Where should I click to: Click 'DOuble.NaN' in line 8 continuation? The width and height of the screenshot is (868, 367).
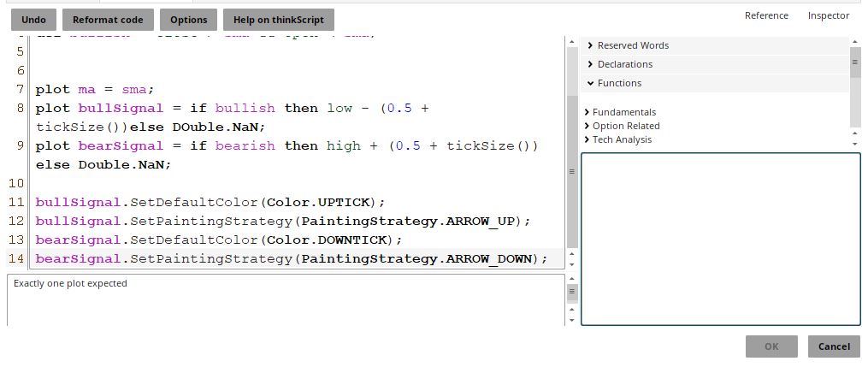tap(215, 127)
